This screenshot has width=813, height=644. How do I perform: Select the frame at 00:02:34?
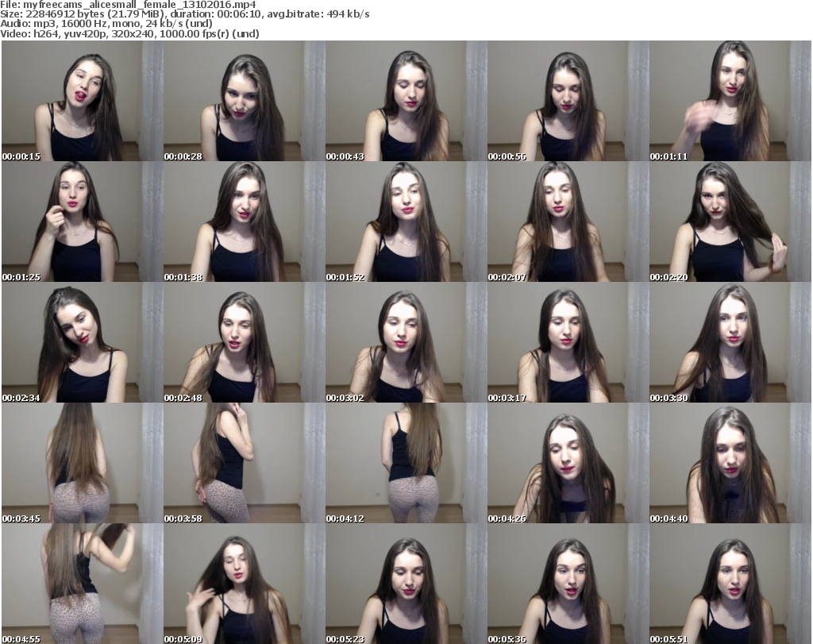tap(82, 342)
